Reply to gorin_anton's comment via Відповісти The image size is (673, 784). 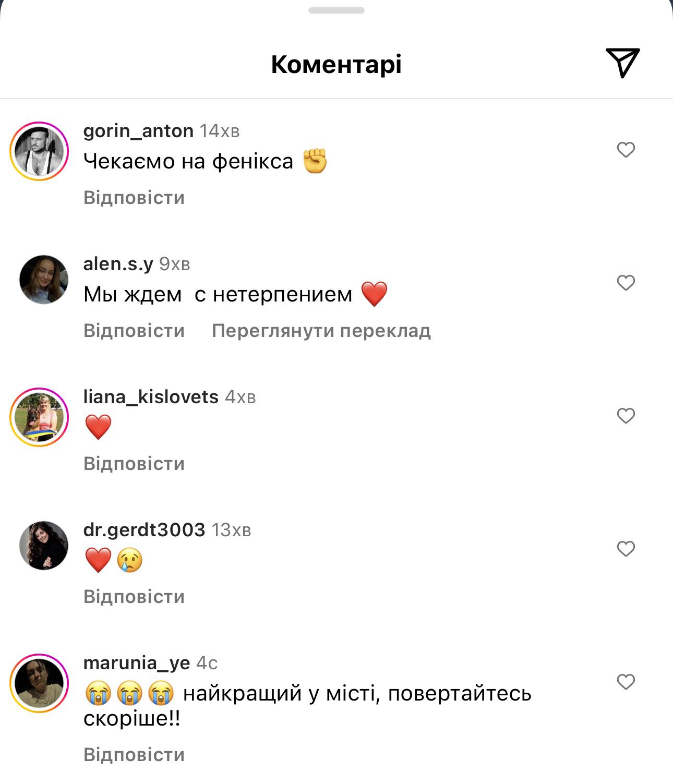click(134, 198)
